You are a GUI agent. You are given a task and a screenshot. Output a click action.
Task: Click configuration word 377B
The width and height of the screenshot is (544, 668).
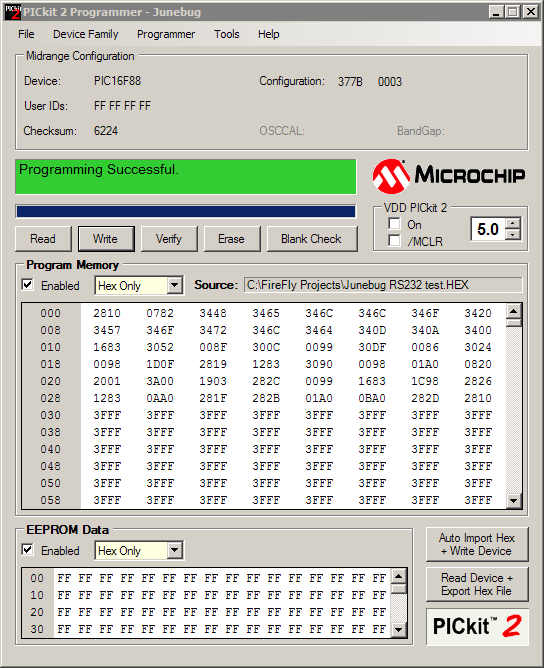click(350, 82)
